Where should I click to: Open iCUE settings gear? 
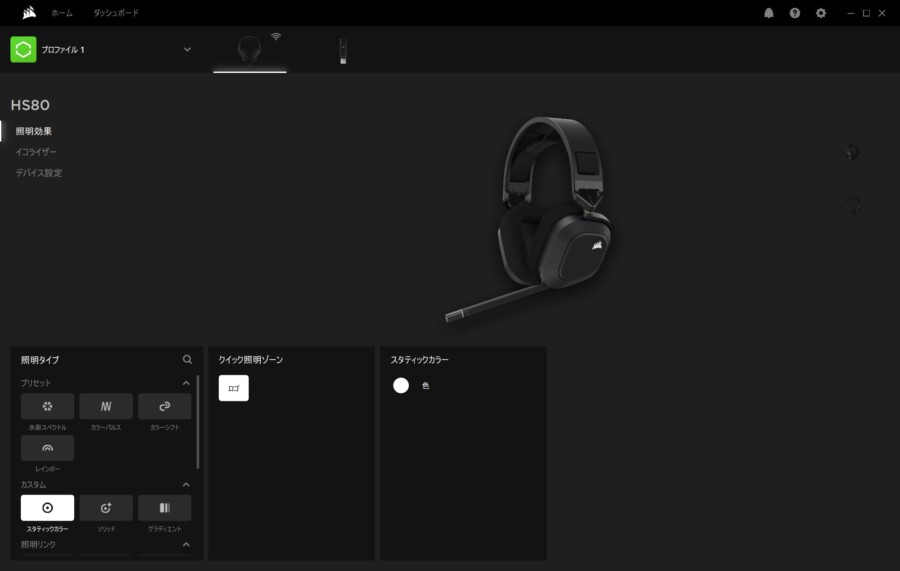click(x=821, y=13)
